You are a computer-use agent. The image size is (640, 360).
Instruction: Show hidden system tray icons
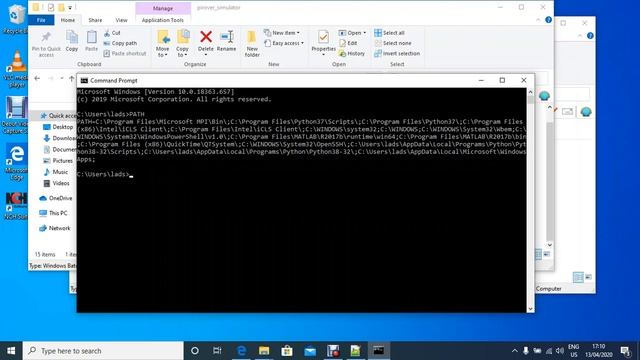(x=514, y=351)
